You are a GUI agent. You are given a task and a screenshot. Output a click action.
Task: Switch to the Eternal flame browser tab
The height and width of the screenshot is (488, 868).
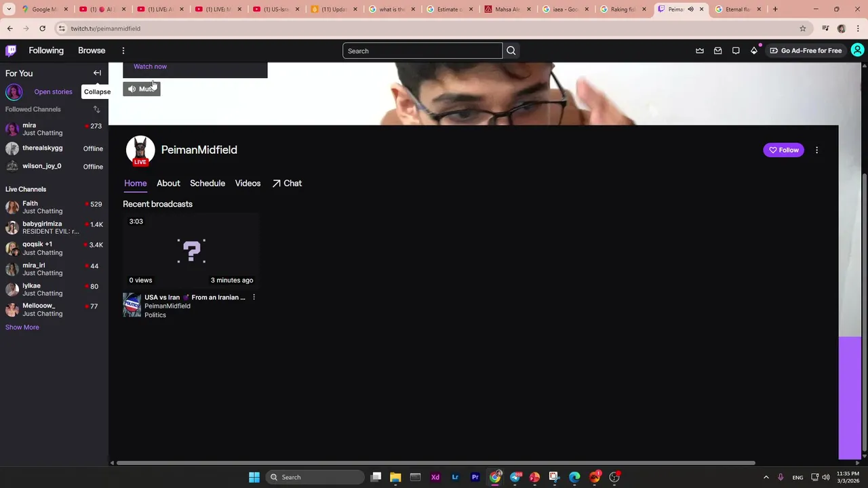tap(739, 9)
